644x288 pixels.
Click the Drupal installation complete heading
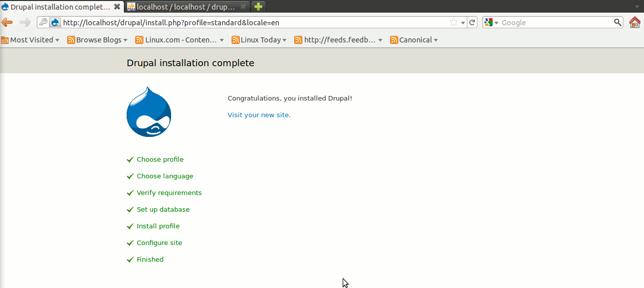coord(190,63)
